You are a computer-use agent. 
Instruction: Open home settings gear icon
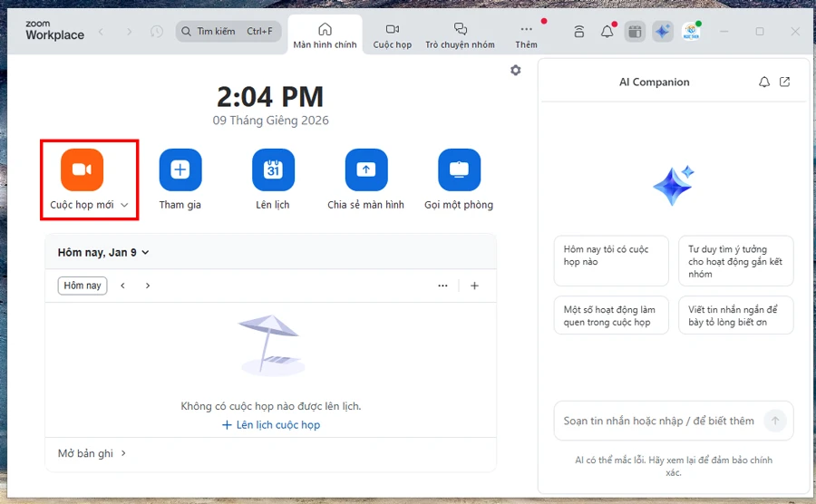pyautogui.click(x=515, y=70)
